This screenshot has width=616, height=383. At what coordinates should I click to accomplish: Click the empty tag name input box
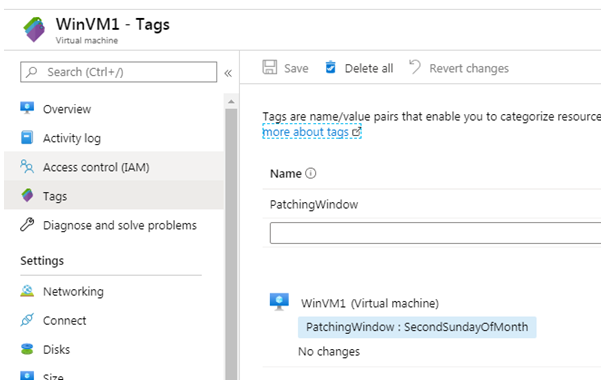[x=435, y=233]
